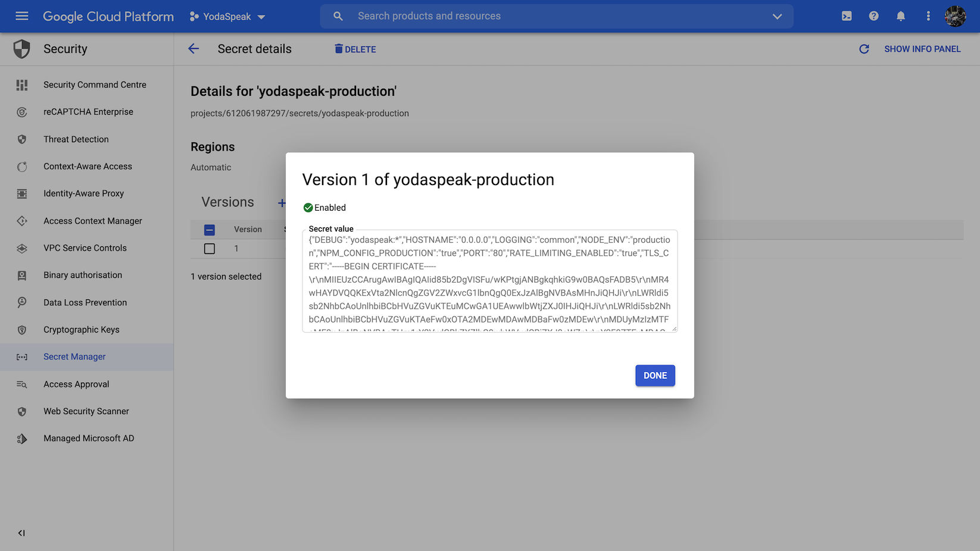Click the Web Security Scanner icon
980x551 pixels.
pyautogui.click(x=22, y=411)
